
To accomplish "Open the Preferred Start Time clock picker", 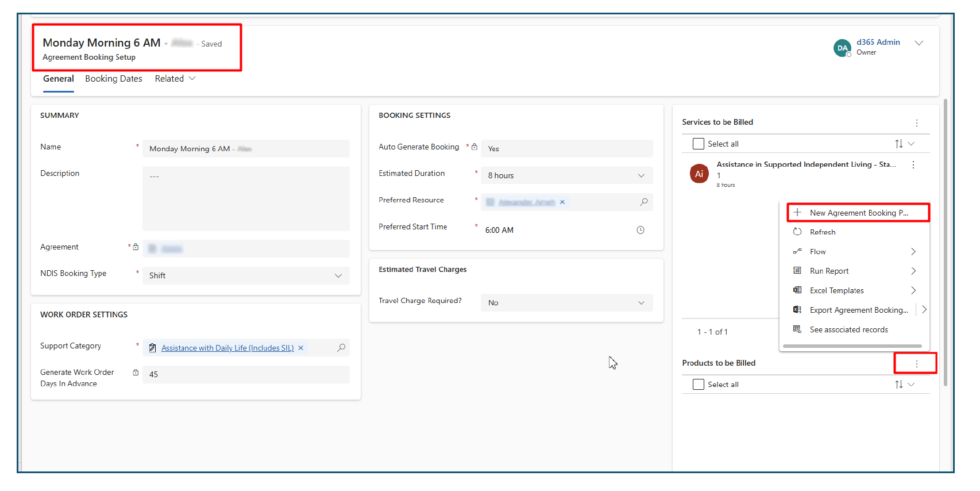I will (x=641, y=230).
